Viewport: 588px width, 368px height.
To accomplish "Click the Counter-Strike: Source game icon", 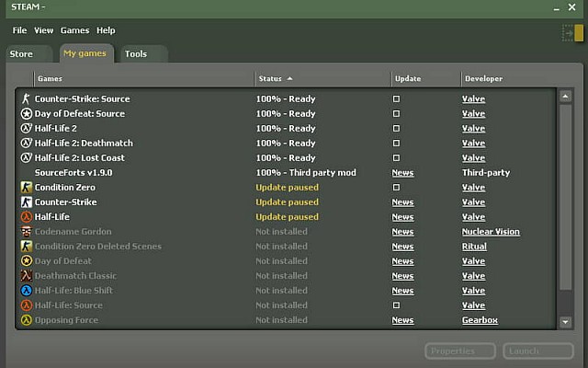I will click(27, 98).
